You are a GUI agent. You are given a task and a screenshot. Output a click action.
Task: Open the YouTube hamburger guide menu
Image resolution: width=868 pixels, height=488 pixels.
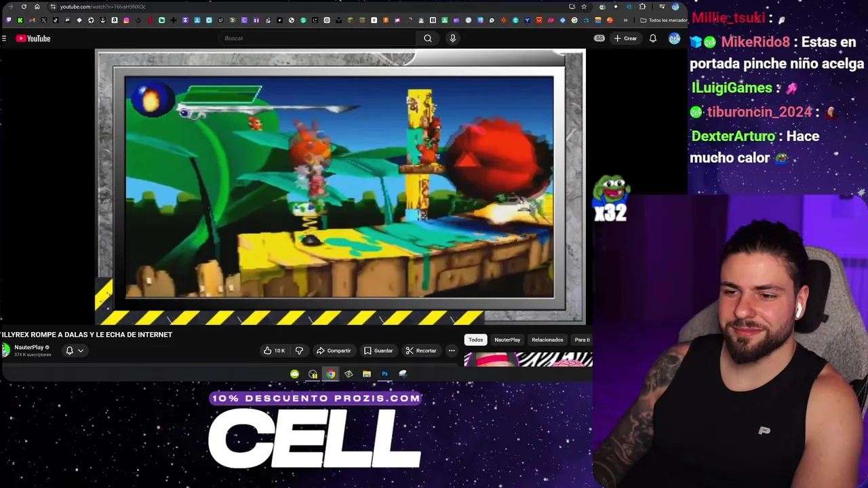(x=4, y=39)
